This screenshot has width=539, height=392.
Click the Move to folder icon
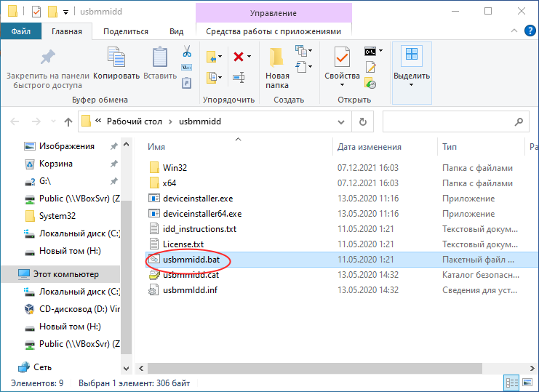click(212, 57)
